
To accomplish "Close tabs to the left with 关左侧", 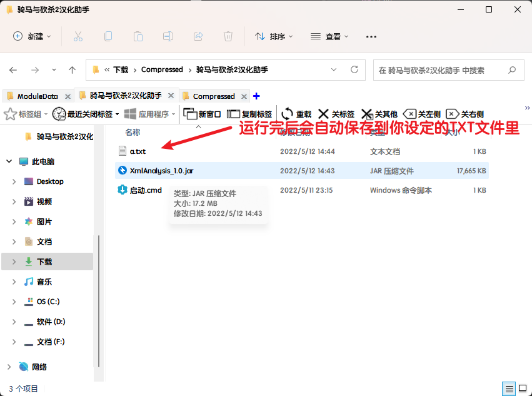I will 421,113.
